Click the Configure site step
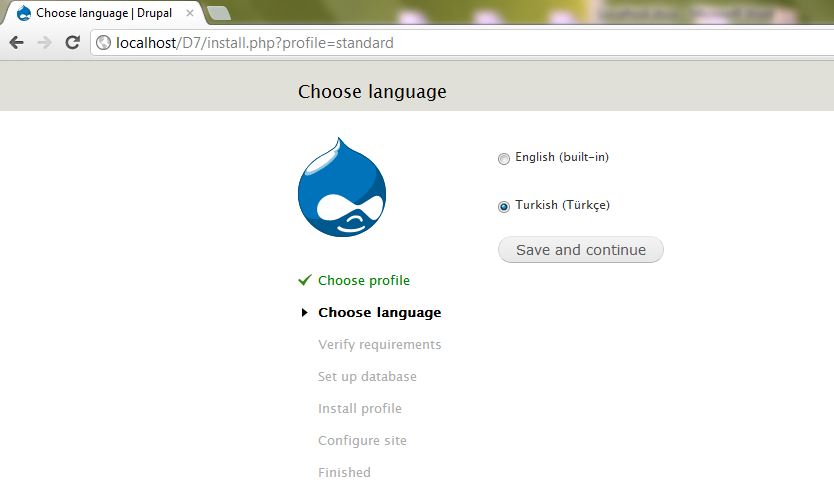The image size is (834, 500). 362,440
